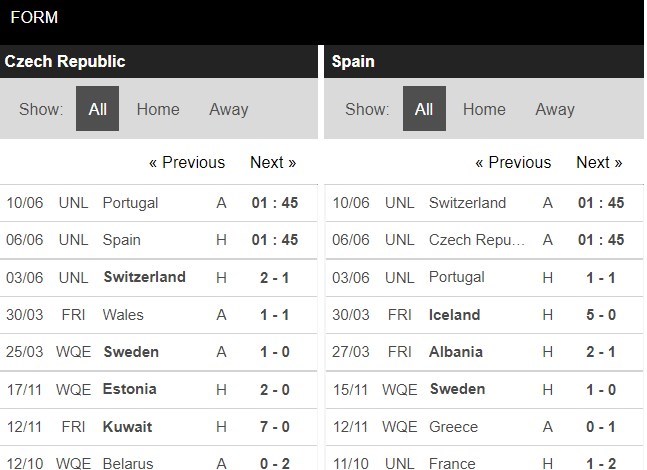Select All filter for Spain

pyautogui.click(x=424, y=109)
